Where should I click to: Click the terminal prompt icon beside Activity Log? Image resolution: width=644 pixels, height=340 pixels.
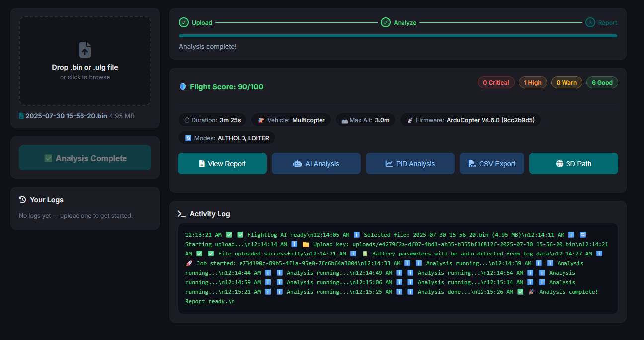182,214
